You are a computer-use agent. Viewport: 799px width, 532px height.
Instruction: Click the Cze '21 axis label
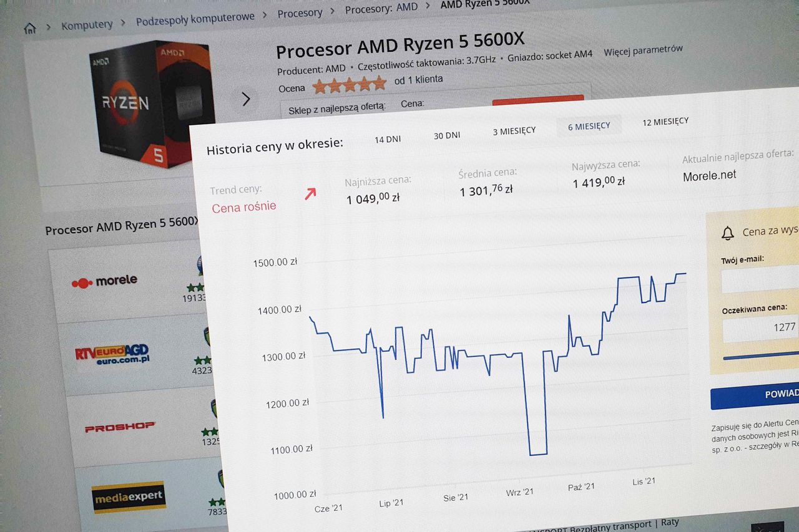pyautogui.click(x=328, y=508)
